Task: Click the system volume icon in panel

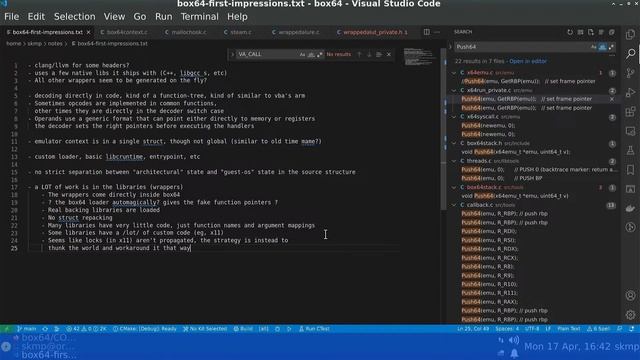Action: tap(514, 340)
